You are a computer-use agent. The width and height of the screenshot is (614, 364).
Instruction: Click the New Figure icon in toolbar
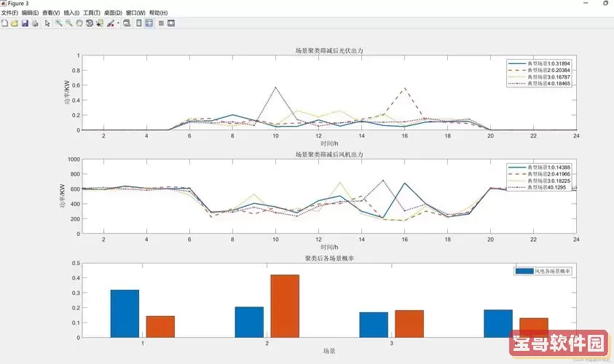[4, 23]
